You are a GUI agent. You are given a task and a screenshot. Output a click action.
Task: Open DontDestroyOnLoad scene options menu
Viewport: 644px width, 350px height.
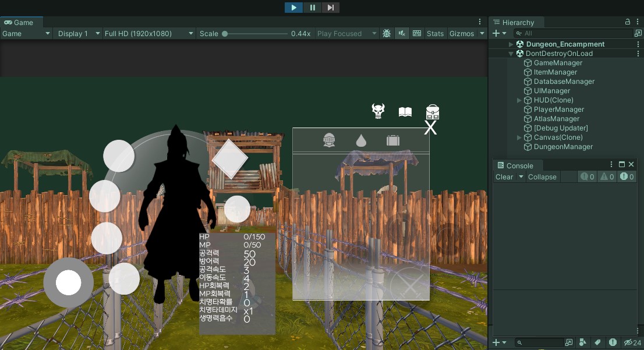point(638,54)
